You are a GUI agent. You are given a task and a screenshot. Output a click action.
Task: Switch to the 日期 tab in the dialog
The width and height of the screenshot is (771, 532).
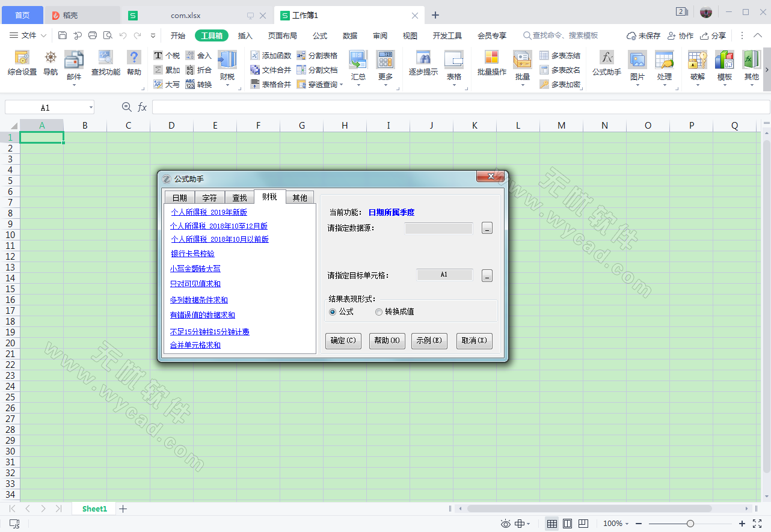[x=180, y=197]
